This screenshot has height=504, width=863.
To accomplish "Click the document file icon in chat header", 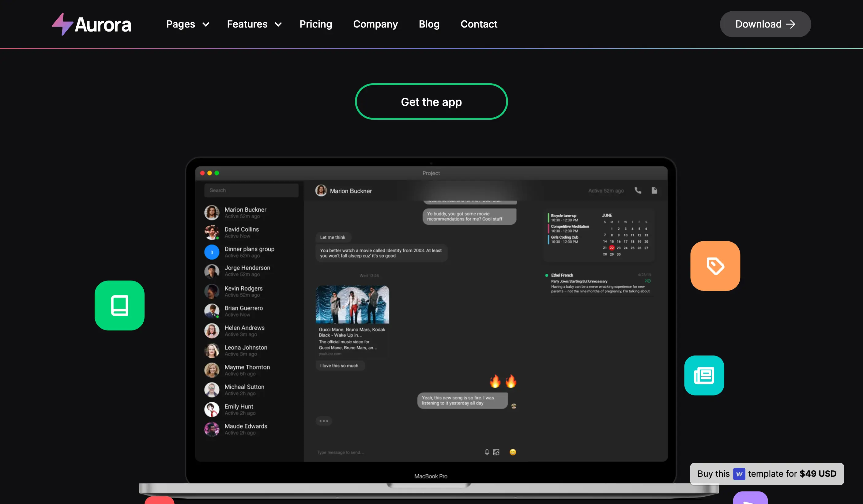I will point(654,190).
